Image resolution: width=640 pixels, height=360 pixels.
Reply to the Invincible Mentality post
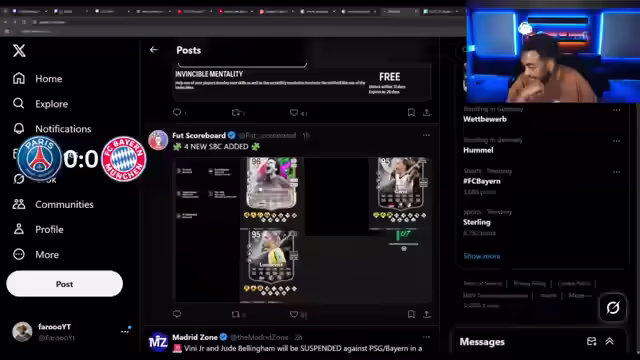coord(177,112)
